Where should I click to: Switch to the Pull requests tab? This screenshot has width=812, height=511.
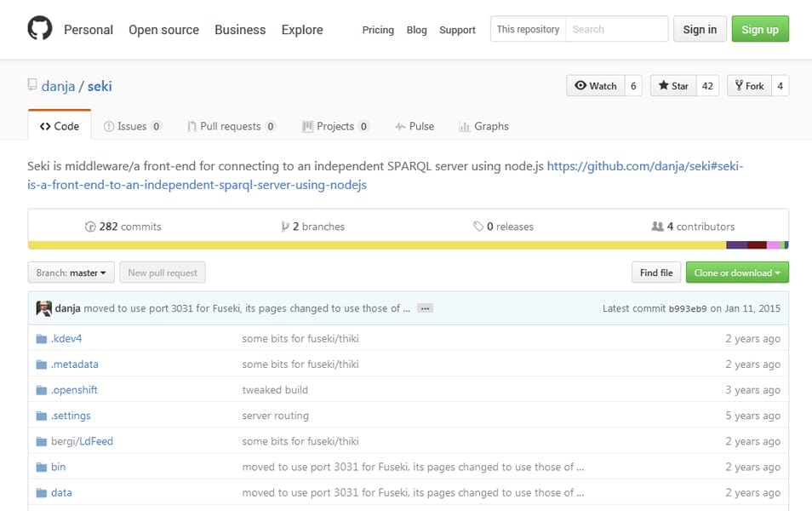point(231,126)
